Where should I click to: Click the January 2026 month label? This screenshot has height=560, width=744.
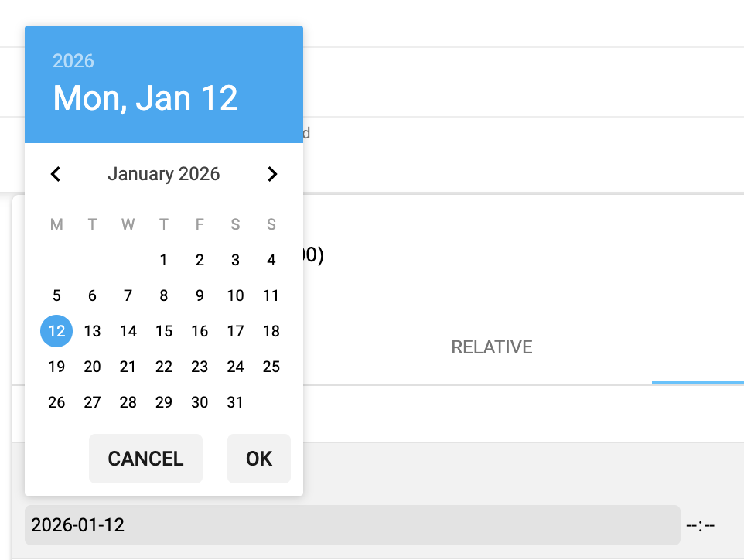[x=163, y=174]
